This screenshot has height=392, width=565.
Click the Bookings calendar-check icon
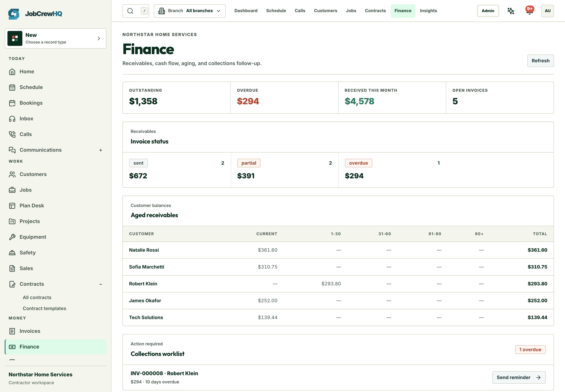[12, 103]
